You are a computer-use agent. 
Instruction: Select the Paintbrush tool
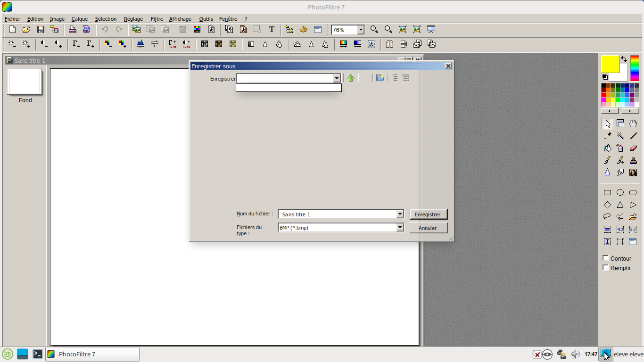click(608, 160)
